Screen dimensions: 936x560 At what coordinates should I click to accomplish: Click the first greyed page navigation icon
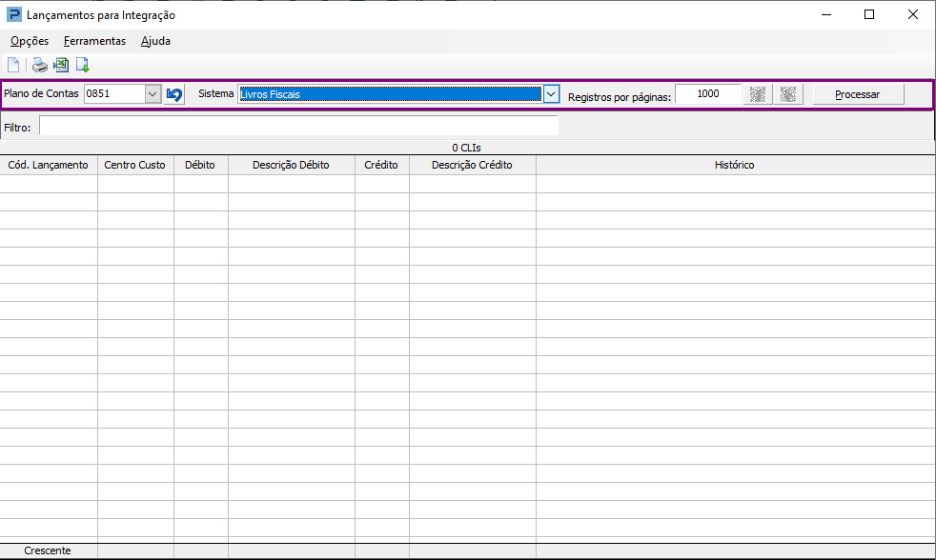coord(758,94)
